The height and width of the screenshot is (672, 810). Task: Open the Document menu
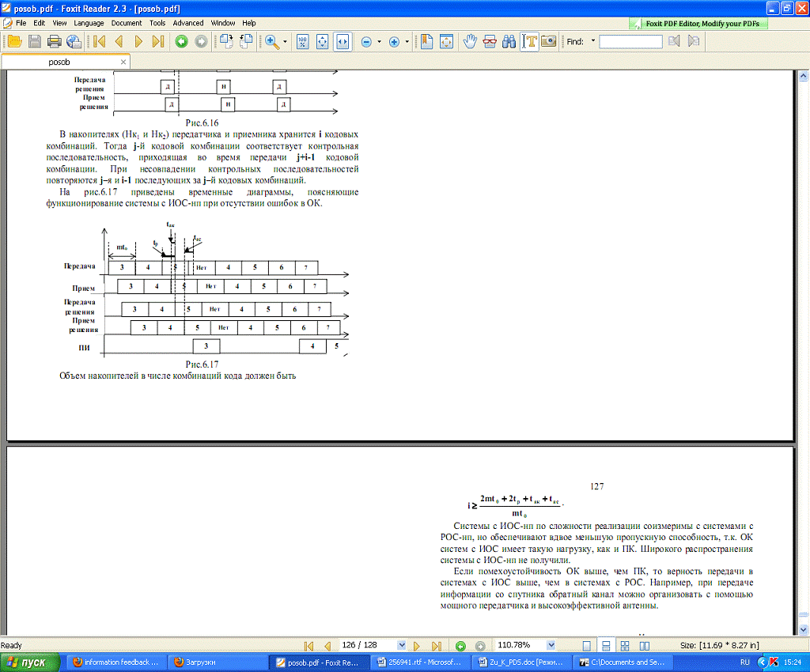(126, 23)
